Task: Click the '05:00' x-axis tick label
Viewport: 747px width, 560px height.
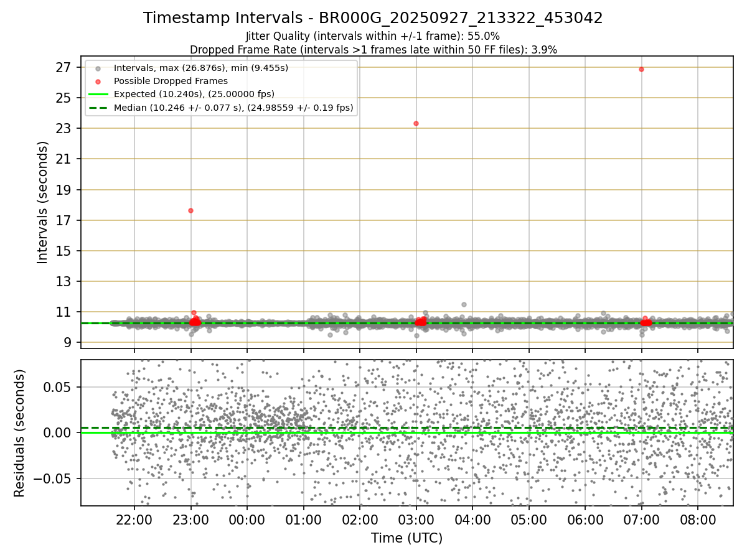Action: (x=529, y=520)
